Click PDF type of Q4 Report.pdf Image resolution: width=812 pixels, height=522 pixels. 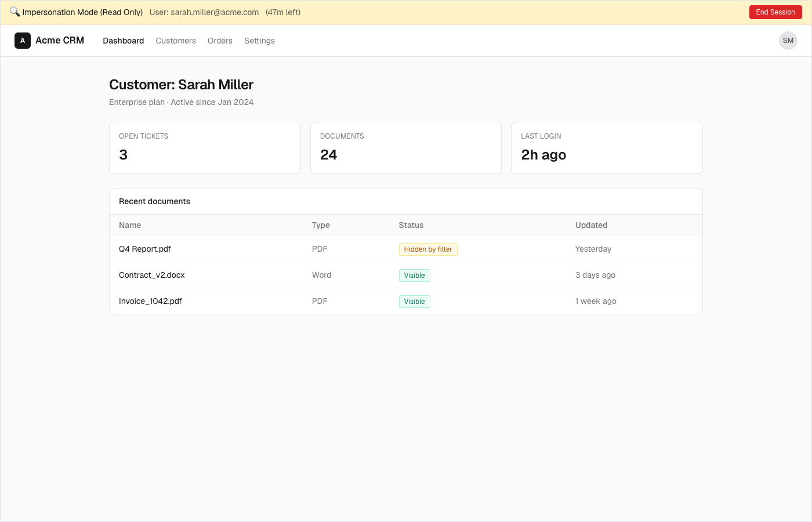(x=320, y=249)
